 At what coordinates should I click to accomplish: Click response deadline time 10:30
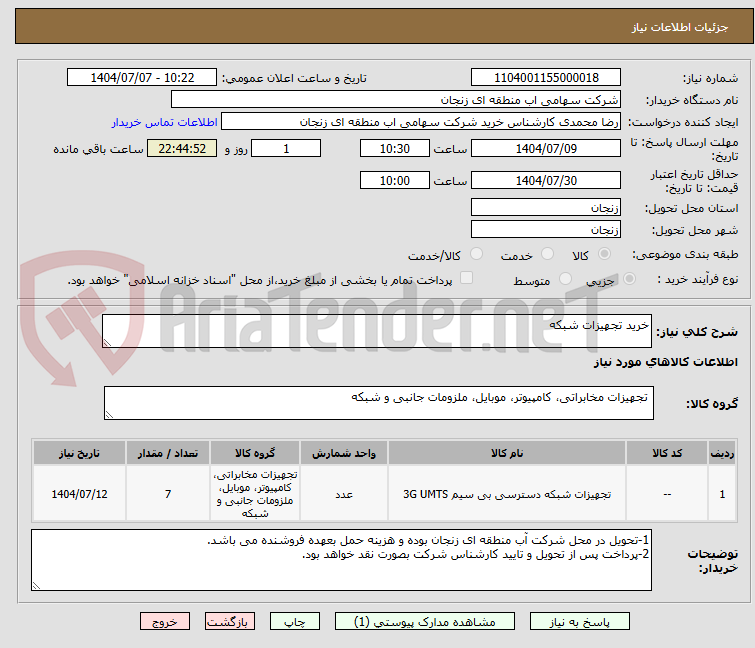click(395, 148)
